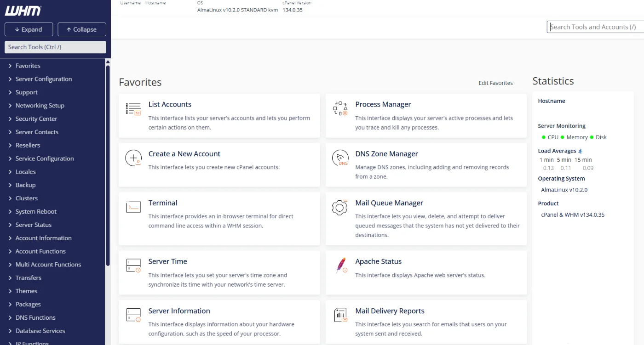Expand the Support section chevron
Image resolution: width=644 pixels, height=345 pixels.
(x=10, y=92)
